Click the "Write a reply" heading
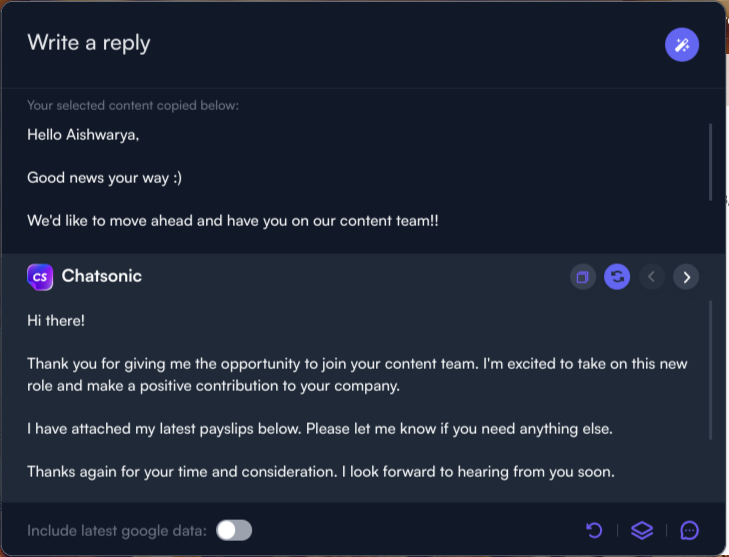 (x=89, y=43)
